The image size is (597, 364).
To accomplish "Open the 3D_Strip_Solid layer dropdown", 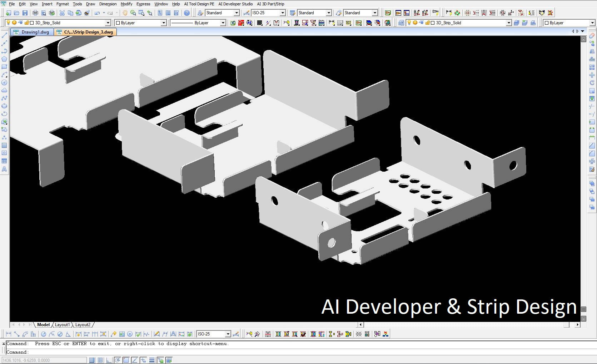I will (108, 23).
